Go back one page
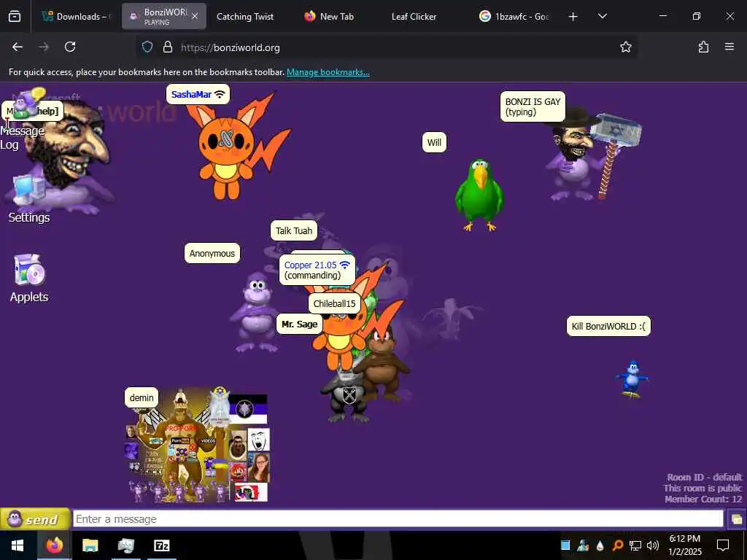 pos(18,47)
